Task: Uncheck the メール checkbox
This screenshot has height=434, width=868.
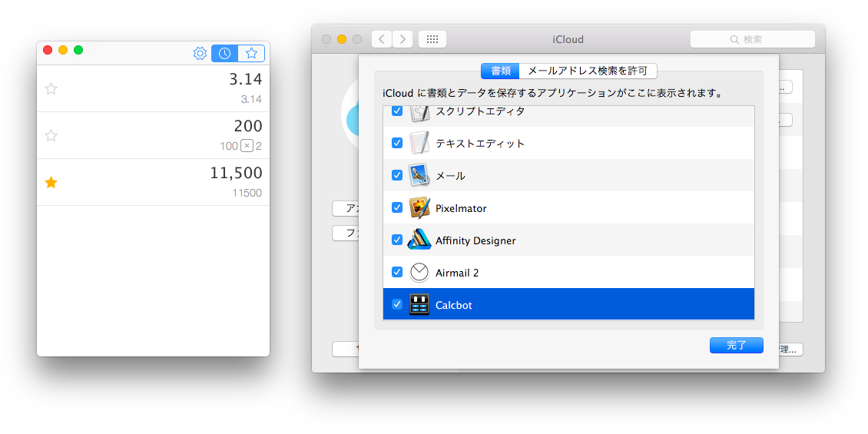Action: point(397,175)
